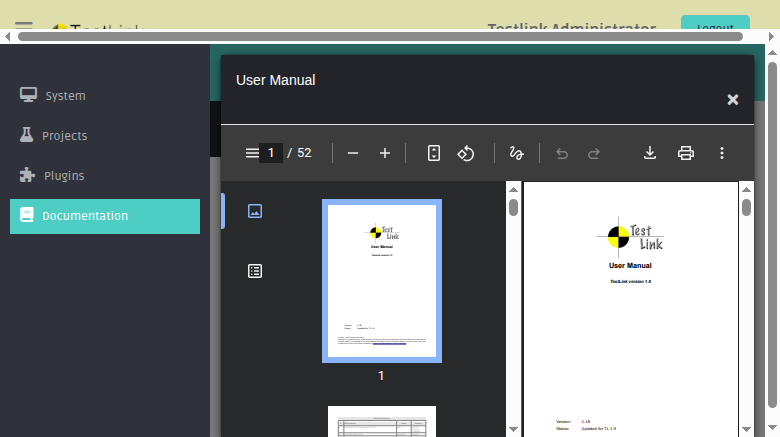The width and height of the screenshot is (780, 437).
Task: Click the Projects flask icon
Action: click(26, 134)
